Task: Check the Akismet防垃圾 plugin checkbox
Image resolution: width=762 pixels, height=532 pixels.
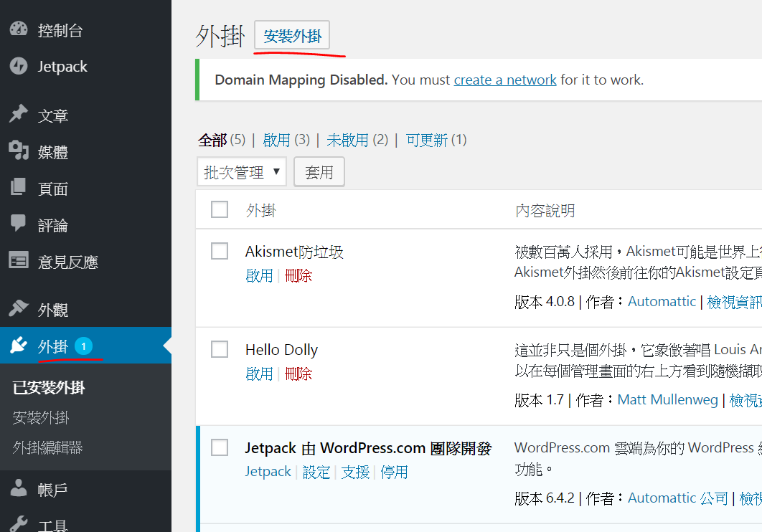Action: (x=220, y=251)
